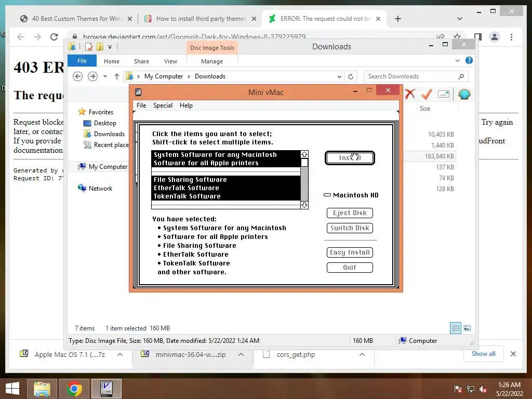Image resolution: width=532 pixels, height=399 pixels.
Task: Switch to How to install third party themes tab
Action: (200, 19)
